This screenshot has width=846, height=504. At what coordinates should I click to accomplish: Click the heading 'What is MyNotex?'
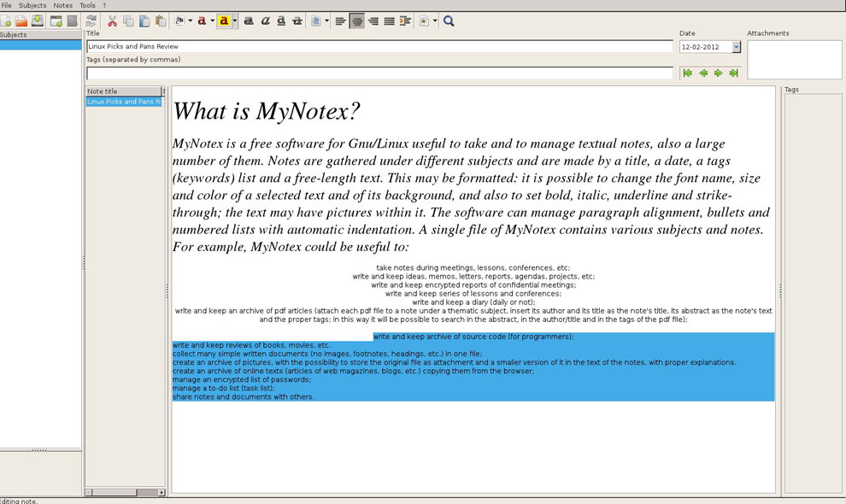click(x=266, y=111)
